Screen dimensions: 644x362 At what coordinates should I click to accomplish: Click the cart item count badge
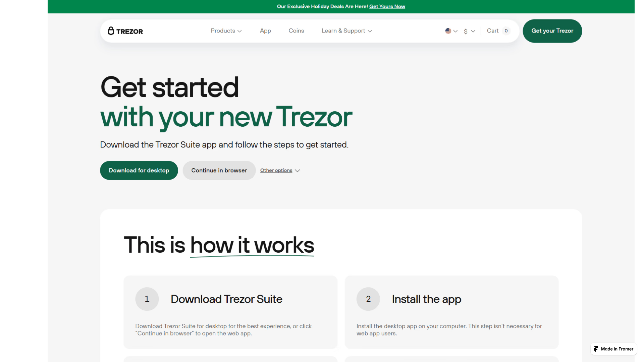(x=506, y=31)
